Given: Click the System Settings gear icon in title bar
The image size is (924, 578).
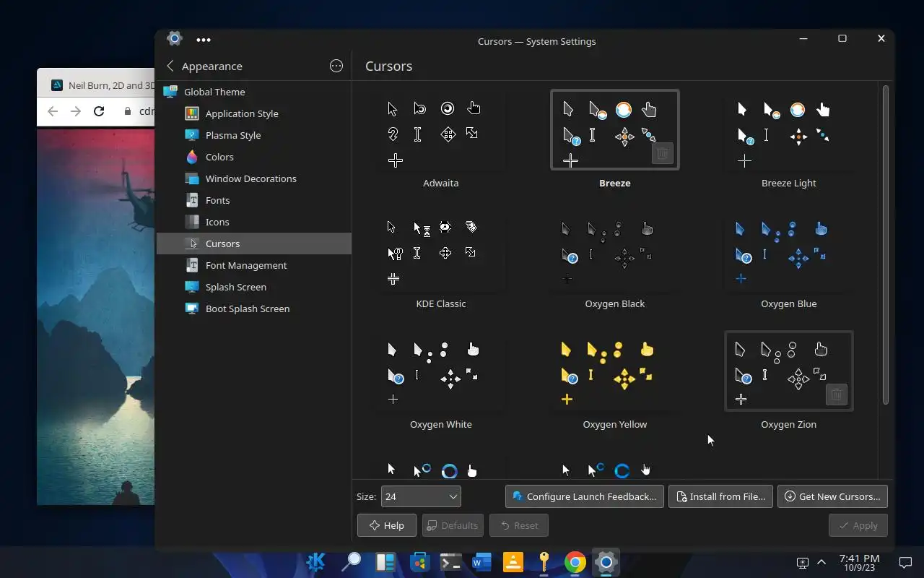Looking at the screenshot, I should coord(174,38).
